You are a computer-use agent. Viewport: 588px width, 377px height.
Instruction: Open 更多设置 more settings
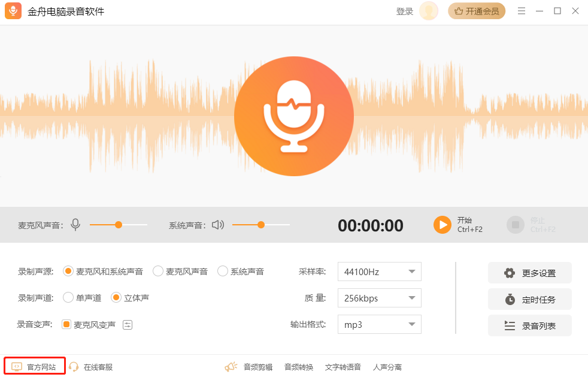(529, 273)
